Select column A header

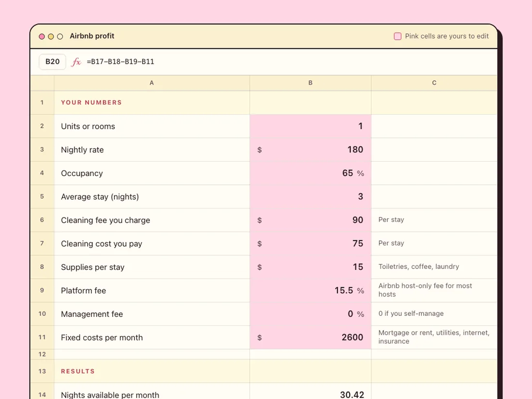pos(152,83)
